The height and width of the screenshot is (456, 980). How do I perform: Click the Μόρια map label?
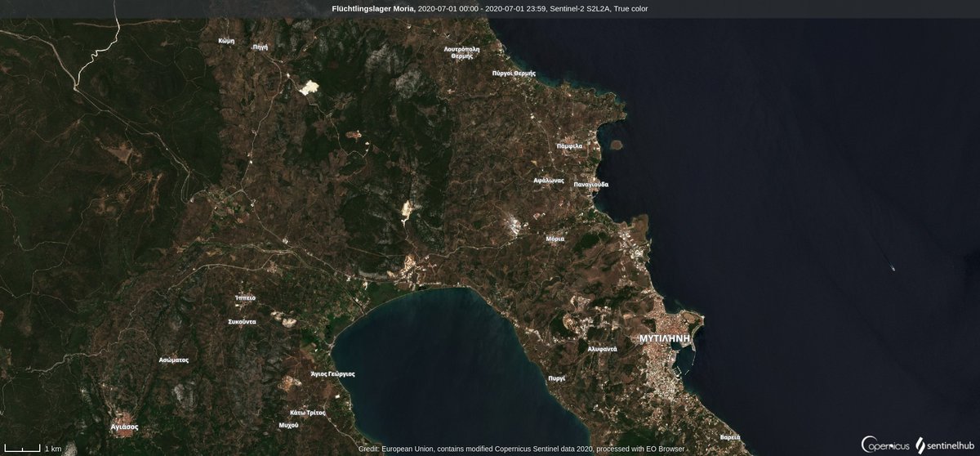(x=555, y=239)
